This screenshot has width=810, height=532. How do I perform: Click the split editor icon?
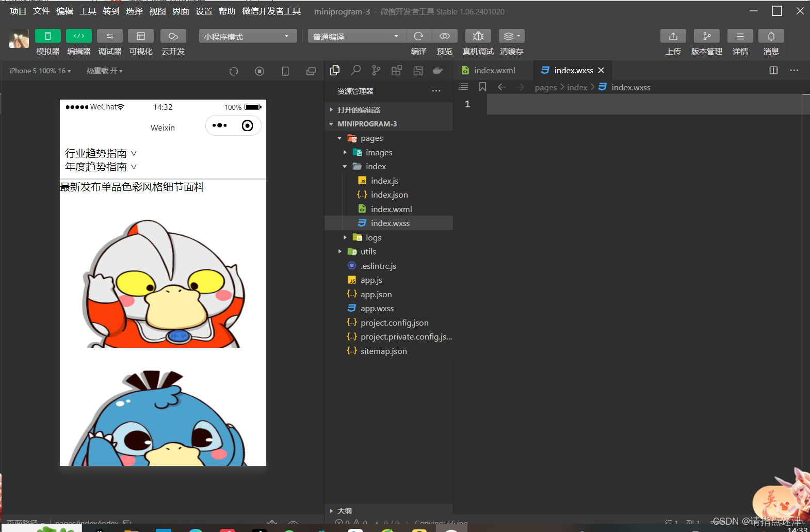click(x=773, y=70)
